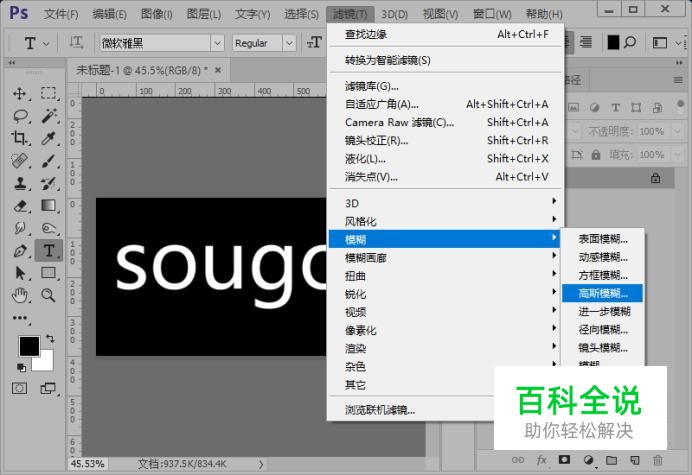Viewport: 692px width, 475px height.
Task: Add a layer style fx
Action: coord(542,460)
